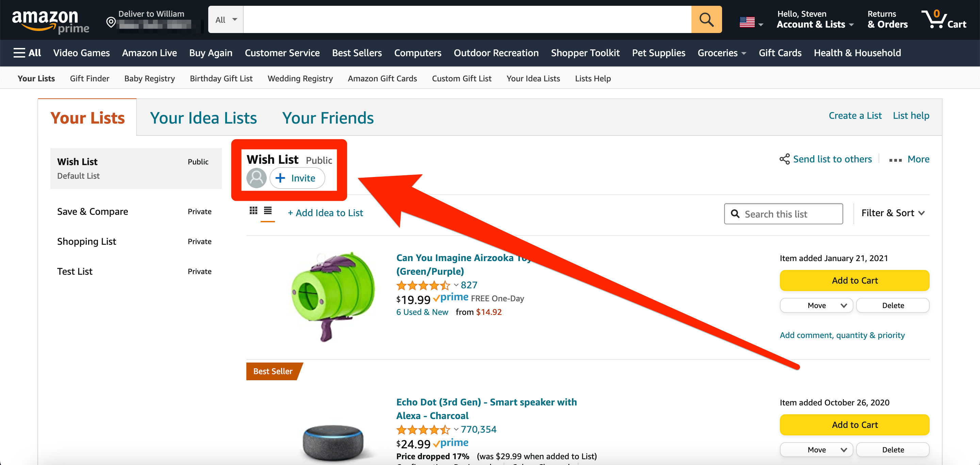Image resolution: width=980 pixels, height=465 pixels.
Task: Click the delivery location pin icon
Action: [111, 22]
